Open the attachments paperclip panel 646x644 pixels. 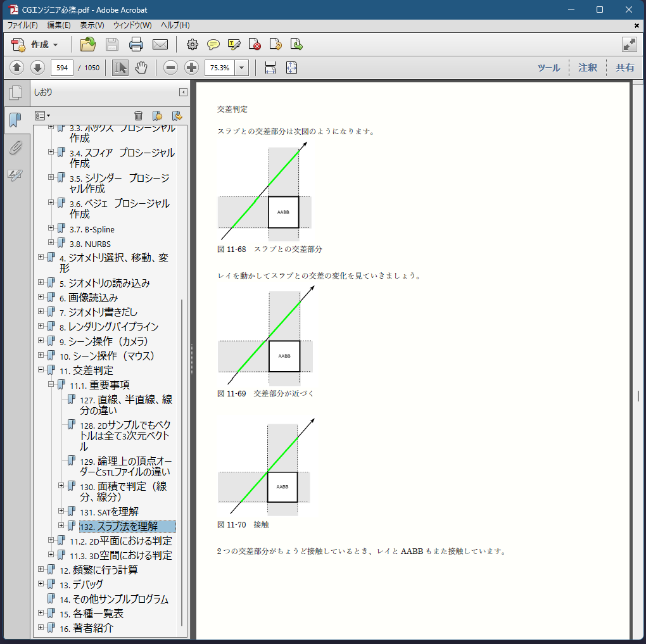pos(15,148)
